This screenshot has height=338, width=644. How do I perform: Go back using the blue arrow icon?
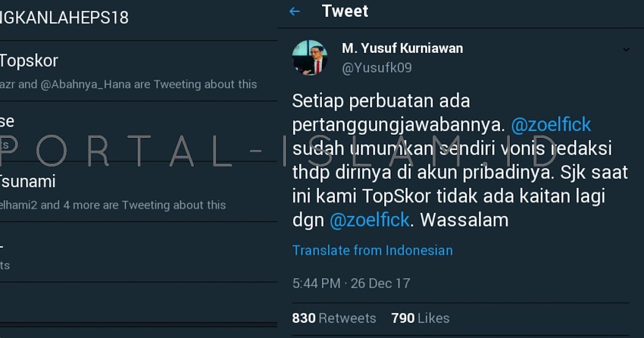tap(295, 11)
